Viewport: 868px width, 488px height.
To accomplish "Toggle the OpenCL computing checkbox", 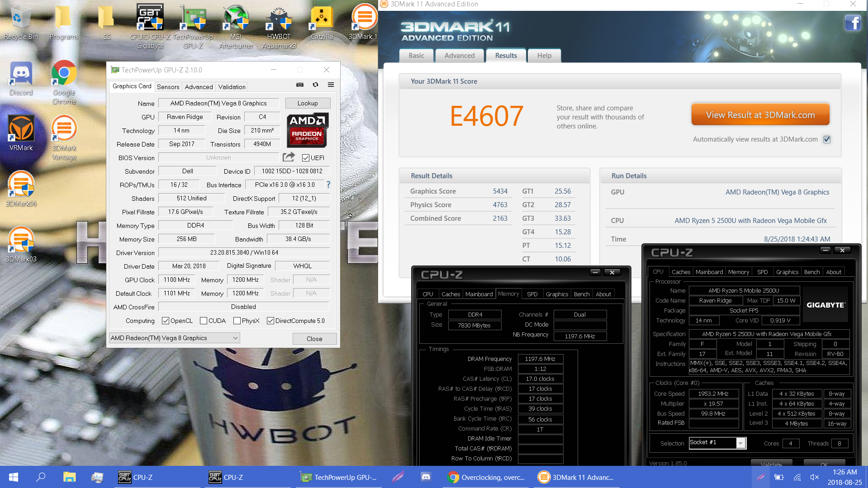I will click(x=166, y=321).
